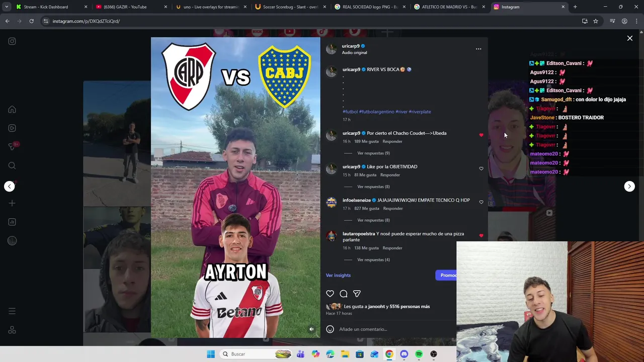Viewport: 644px width, 362px height.
Task: Expand Ver respuestas (4)
Action: (373, 260)
